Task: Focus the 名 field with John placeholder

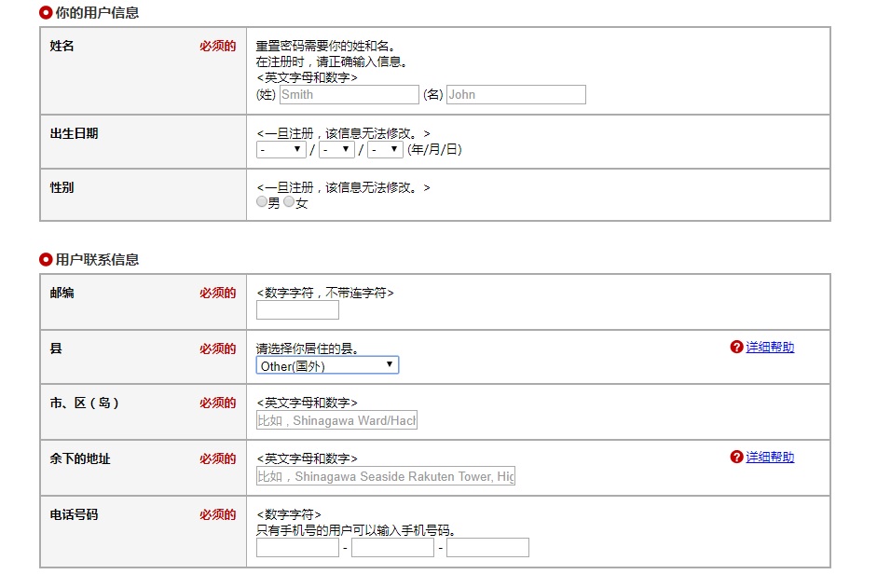Action: coord(516,94)
